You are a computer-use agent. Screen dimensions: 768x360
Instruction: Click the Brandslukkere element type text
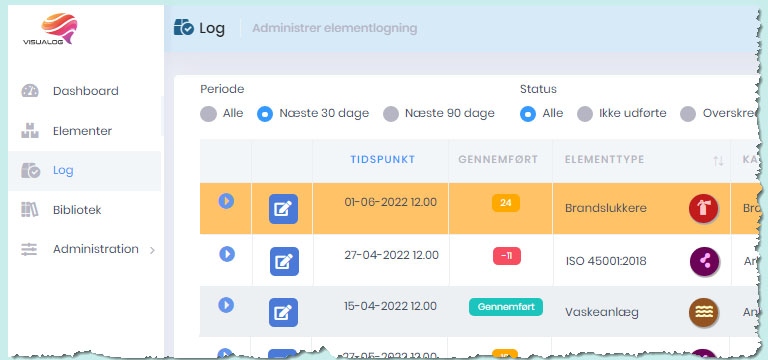point(606,208)
